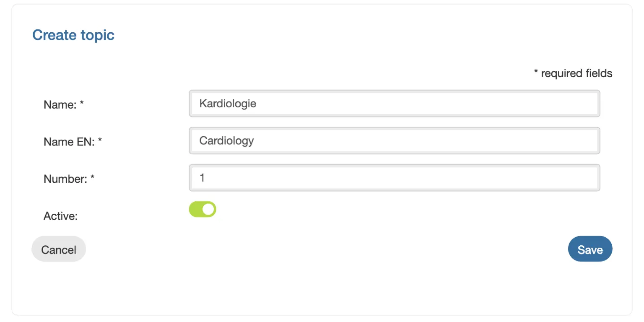Click the '* required fields' note
The image size is (644, 322).
pyautogui.click(x=573, y=73)
